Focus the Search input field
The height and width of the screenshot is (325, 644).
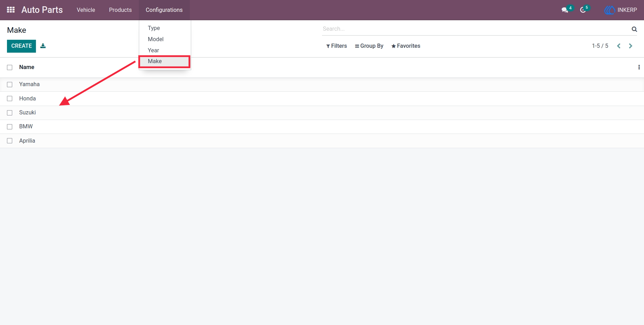pyautogui.click(x=476, y=29)
